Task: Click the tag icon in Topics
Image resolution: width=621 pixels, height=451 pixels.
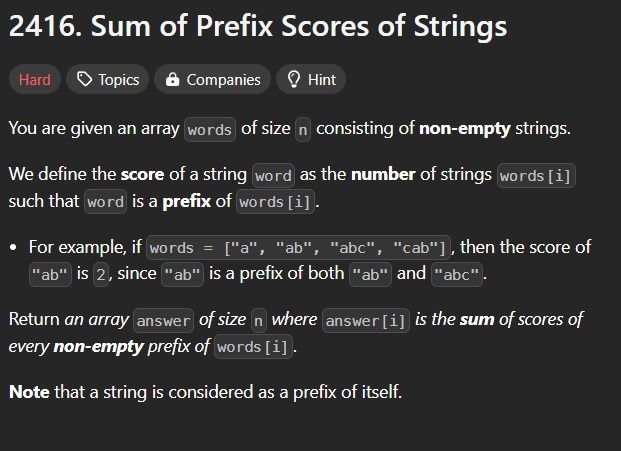Action: (x=84, y=79)
